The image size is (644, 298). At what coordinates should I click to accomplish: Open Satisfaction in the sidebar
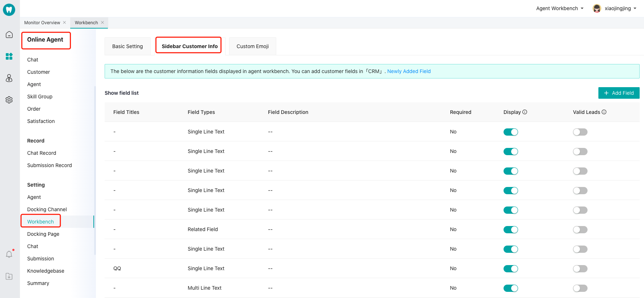click(41, 121)
